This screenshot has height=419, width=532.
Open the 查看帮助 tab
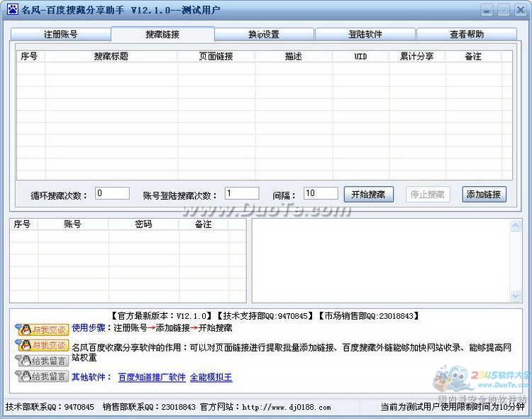click(467, 34)
